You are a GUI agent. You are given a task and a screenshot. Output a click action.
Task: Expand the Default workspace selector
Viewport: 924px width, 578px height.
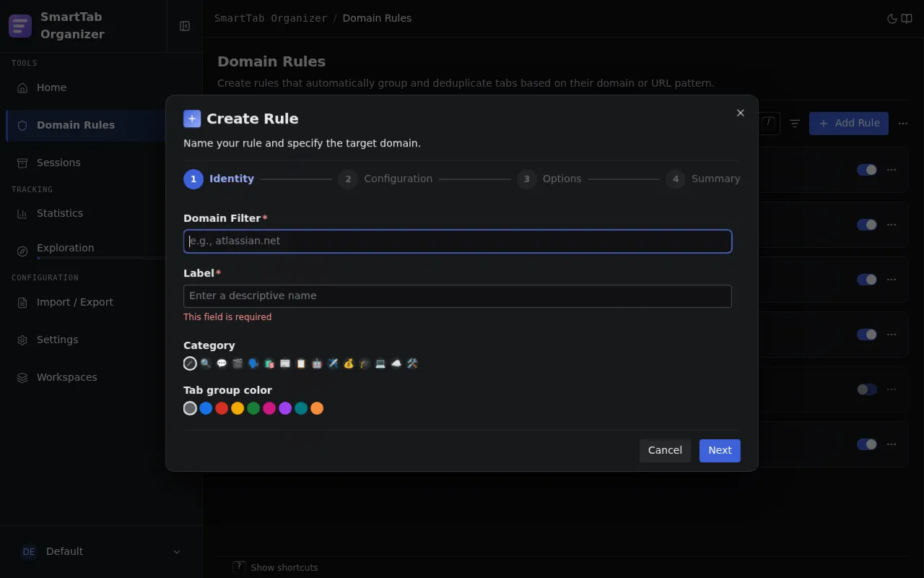coord(101,552)
